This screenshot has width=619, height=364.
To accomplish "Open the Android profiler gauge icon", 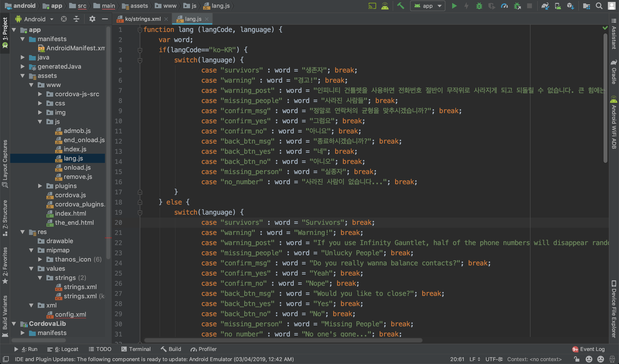I will click(504, 6).
